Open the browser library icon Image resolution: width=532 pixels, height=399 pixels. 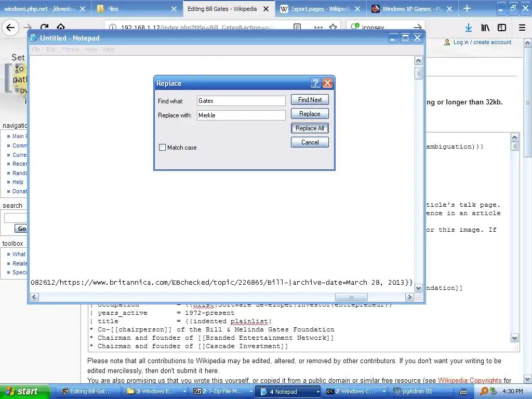[x=485, y=28]
